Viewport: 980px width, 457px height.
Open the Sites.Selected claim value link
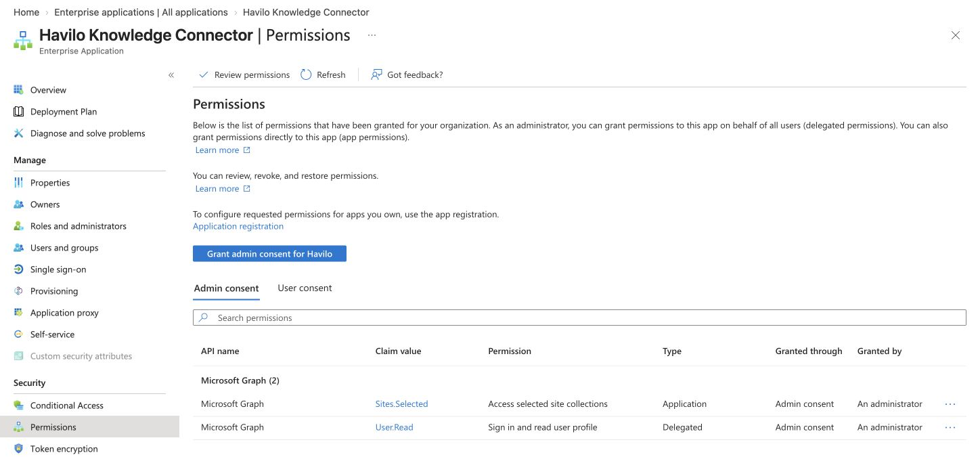(x=401, y=404)
